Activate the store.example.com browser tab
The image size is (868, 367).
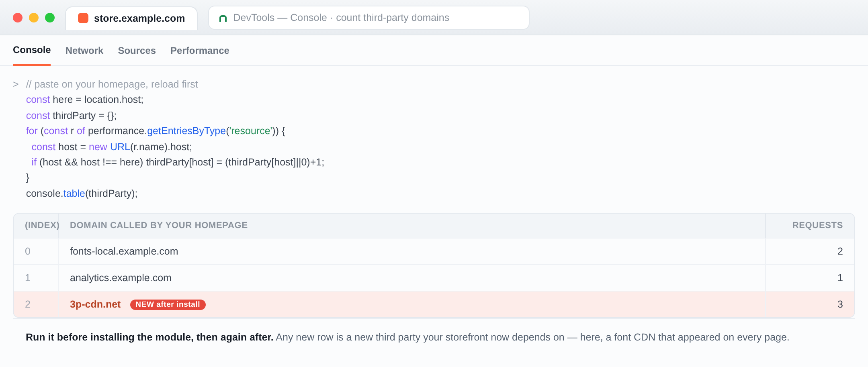pos(131,18)
